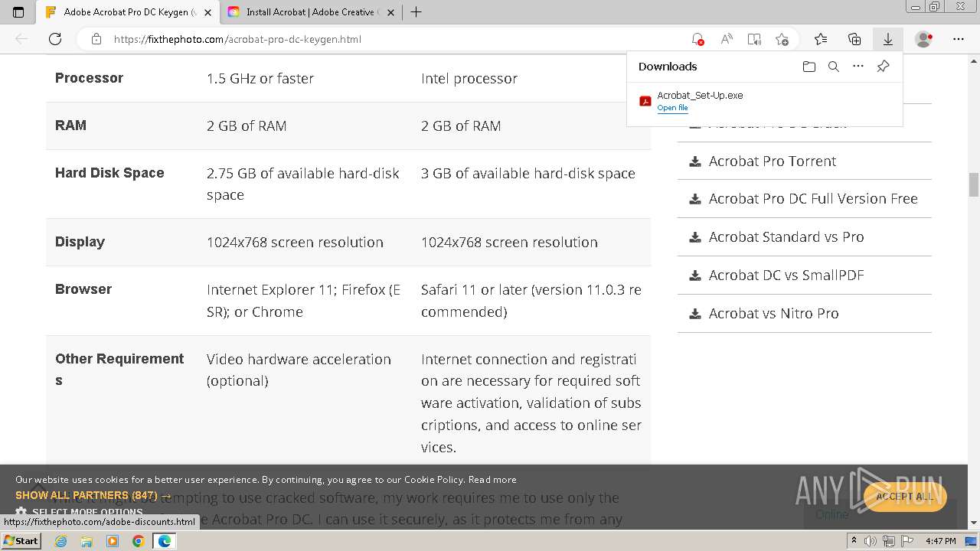Open downloads folder icon in panel
The height and width of the screenshot is (551, 980).
(809, 67)
